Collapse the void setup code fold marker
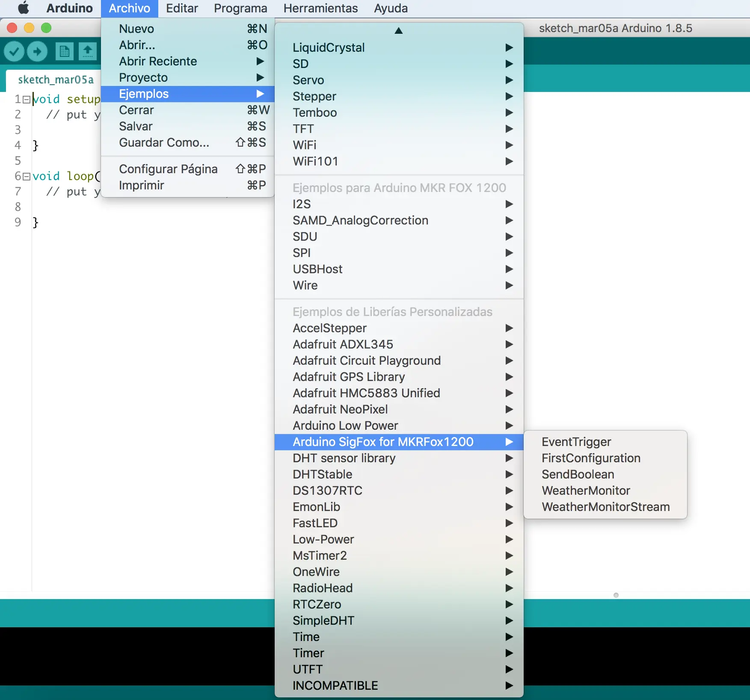Viewport: 750px width, 700px height. click(27, 100)
